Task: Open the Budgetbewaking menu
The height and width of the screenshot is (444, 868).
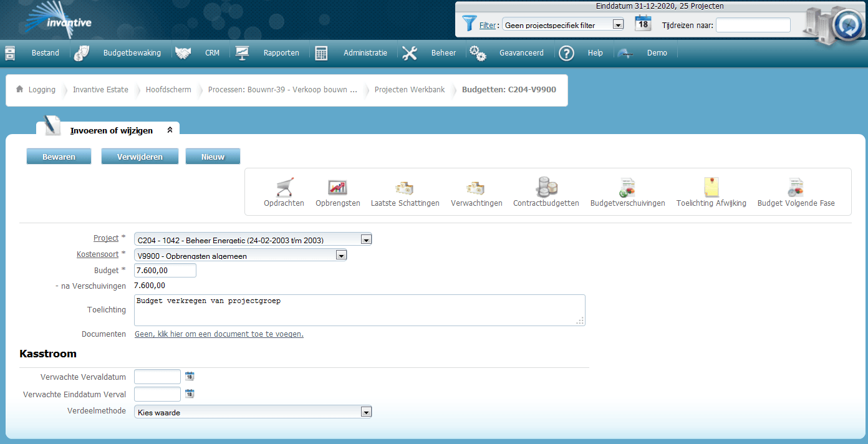Action: click(132, 53)
